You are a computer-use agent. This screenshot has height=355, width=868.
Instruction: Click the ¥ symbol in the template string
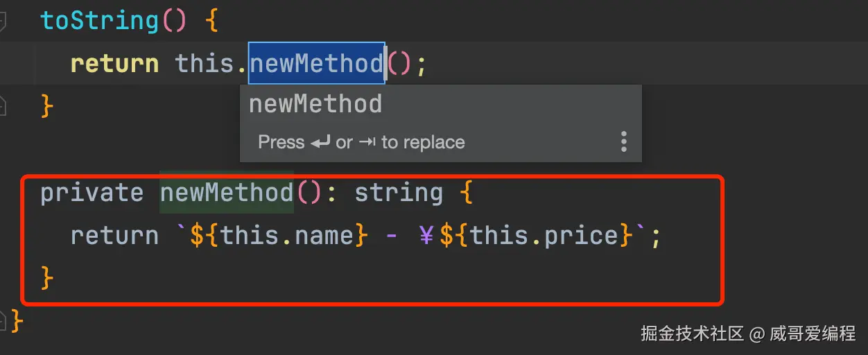[428, 236]
